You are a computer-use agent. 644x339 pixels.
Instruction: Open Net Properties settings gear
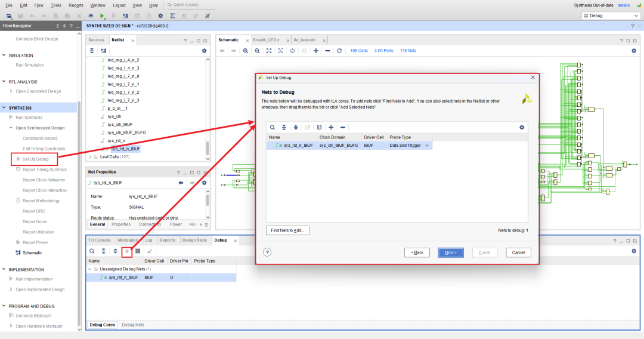pyautogui.click(x=204, y=183)
